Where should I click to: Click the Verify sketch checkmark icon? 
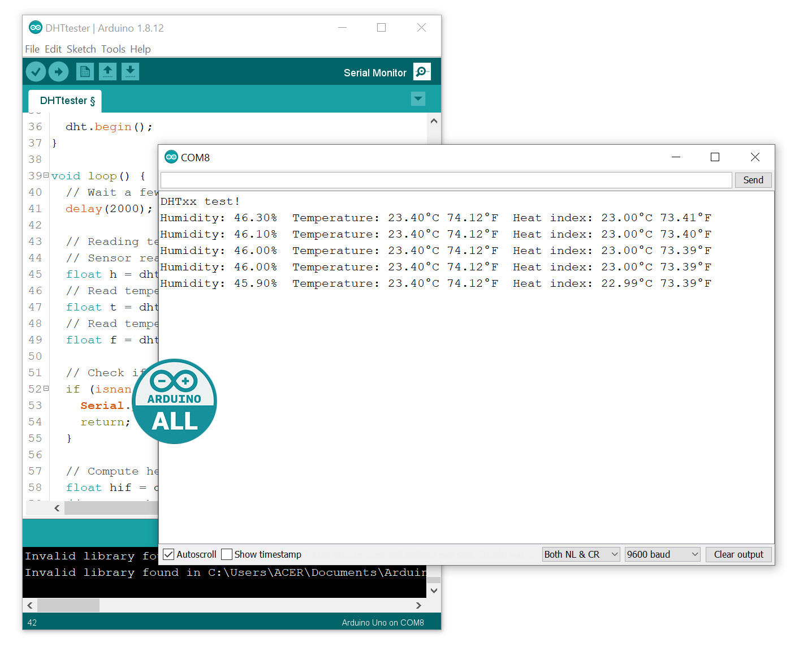click(x=36, y=72)
